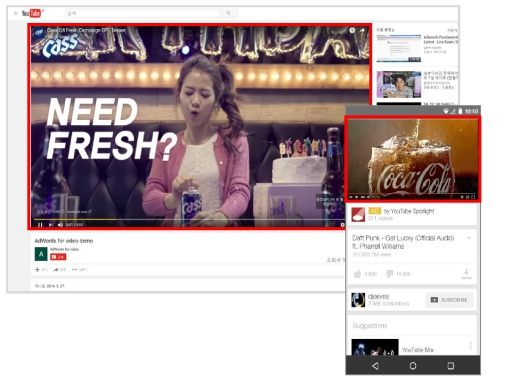Expand the Daft Punk video description arrow
This screenshot has height=387, width=520.
[469, 238]
